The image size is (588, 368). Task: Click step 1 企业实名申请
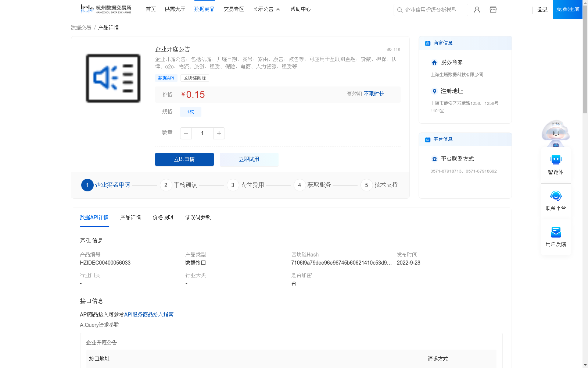pyautogui.click(x=106, y=185)
